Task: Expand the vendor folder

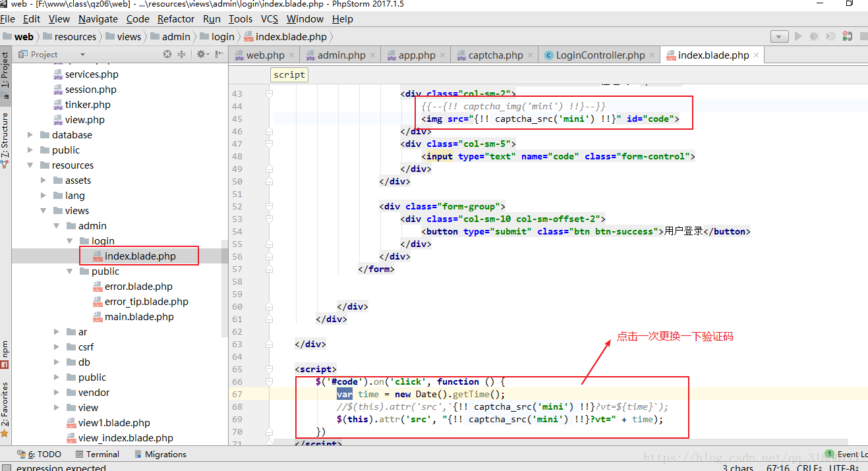Action: (57, 393)
